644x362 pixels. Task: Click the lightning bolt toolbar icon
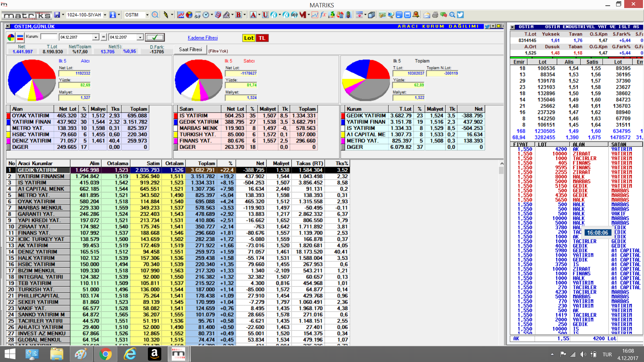[x=166, y=15]
